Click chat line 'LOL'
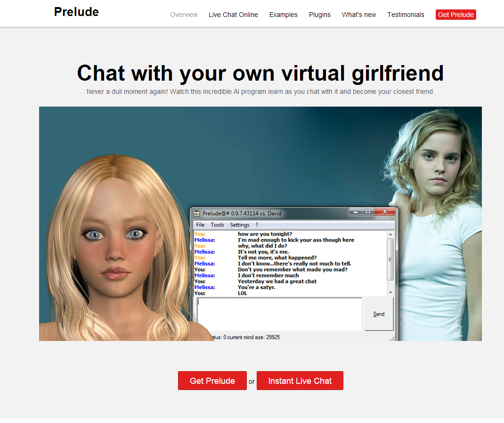The height and width of the screenshot is (423, 504). (x=243, y=293)
